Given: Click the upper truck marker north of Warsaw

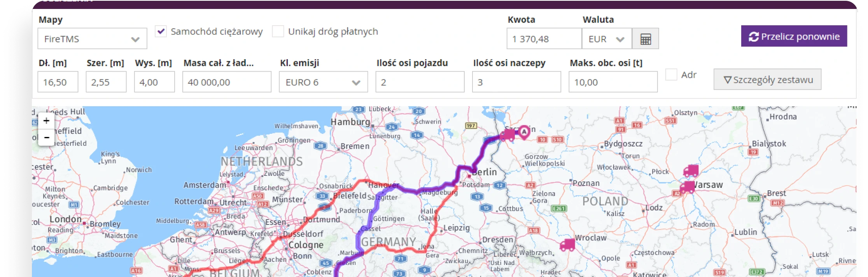Looking at the screenshot, I should (691, 171).
